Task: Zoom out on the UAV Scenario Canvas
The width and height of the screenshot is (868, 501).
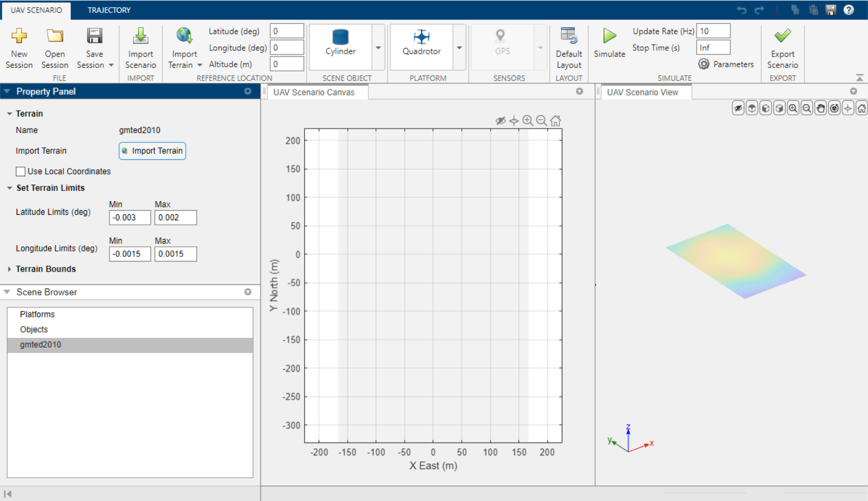Action: pos(542,120)
